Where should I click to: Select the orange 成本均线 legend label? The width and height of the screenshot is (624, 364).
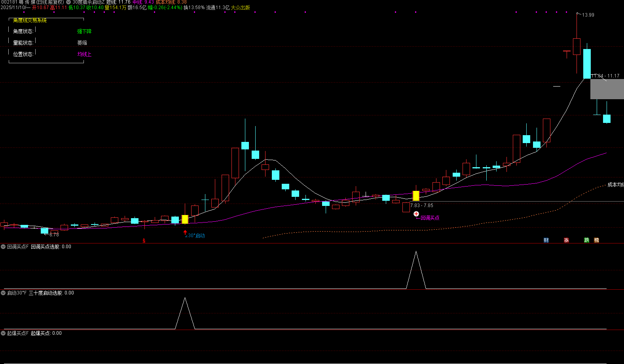point(165,2)
